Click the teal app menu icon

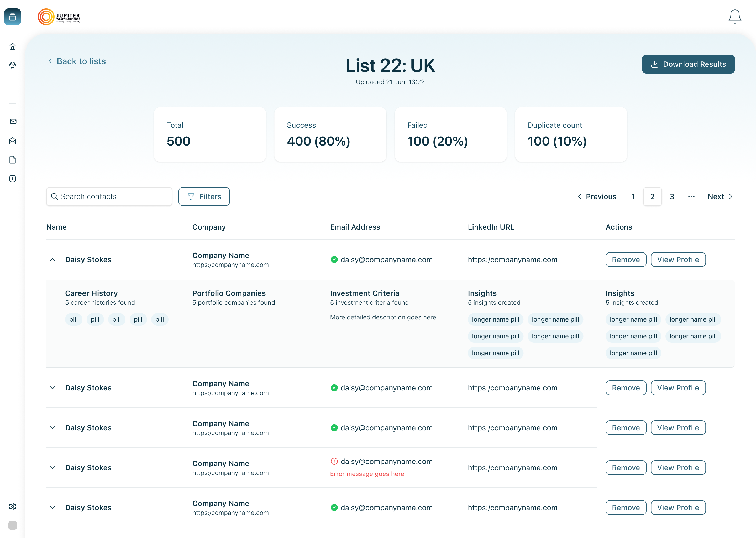coord(13,17)
